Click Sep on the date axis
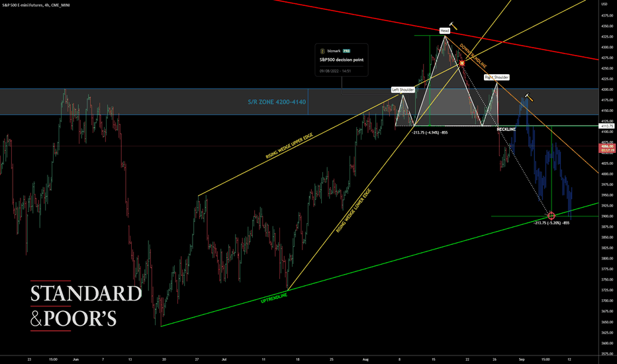 (522, 359)
